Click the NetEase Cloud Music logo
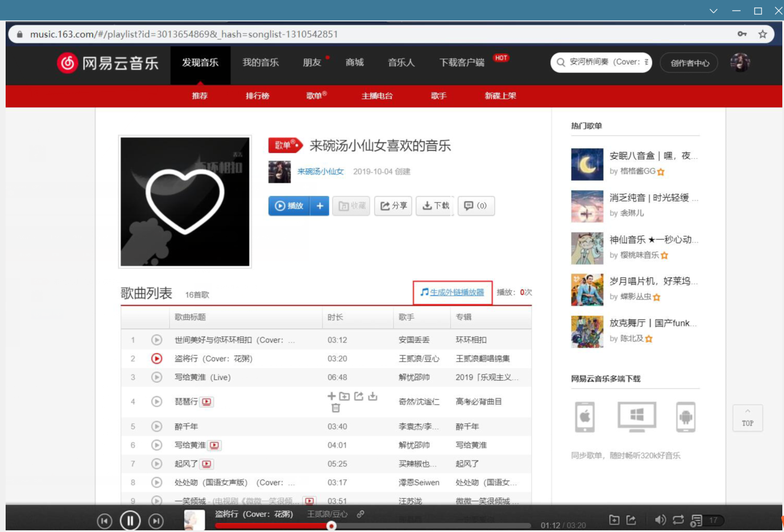Screen dimensions: 784x532 click(x=108, y=62)
